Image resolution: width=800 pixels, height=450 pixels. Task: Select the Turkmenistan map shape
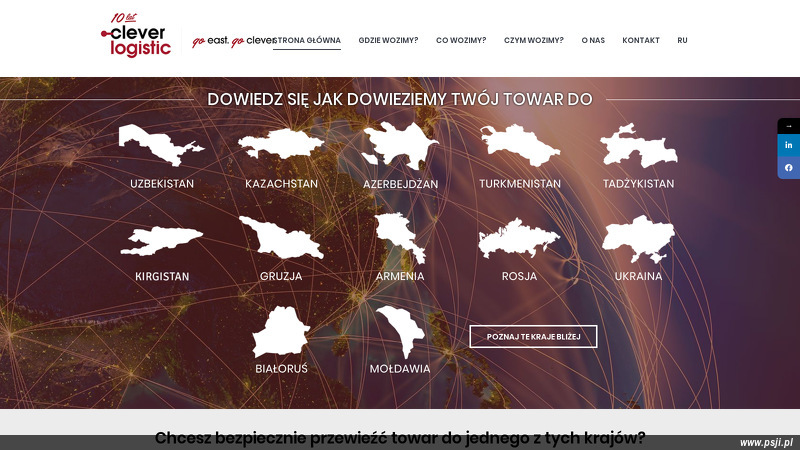click(520, 145)
